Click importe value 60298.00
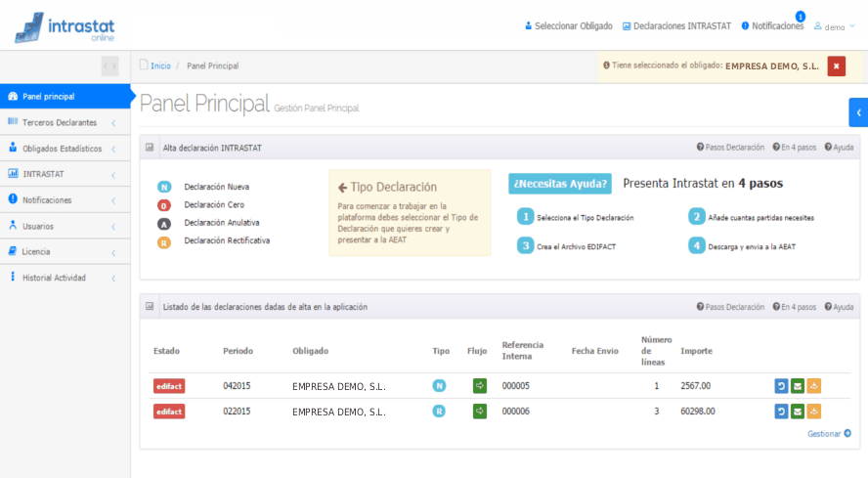This screenshot has height=478, width=868. pyautogui.click(x=698, y=412)
